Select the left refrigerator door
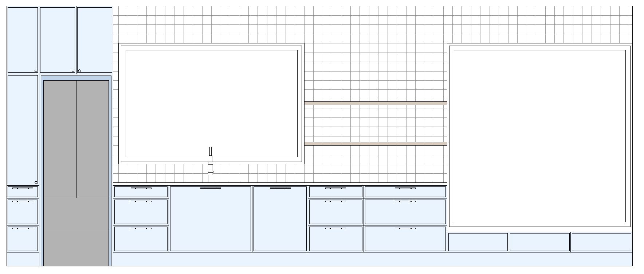This screenshot has height=274, width=644. (x=60, y=139)
